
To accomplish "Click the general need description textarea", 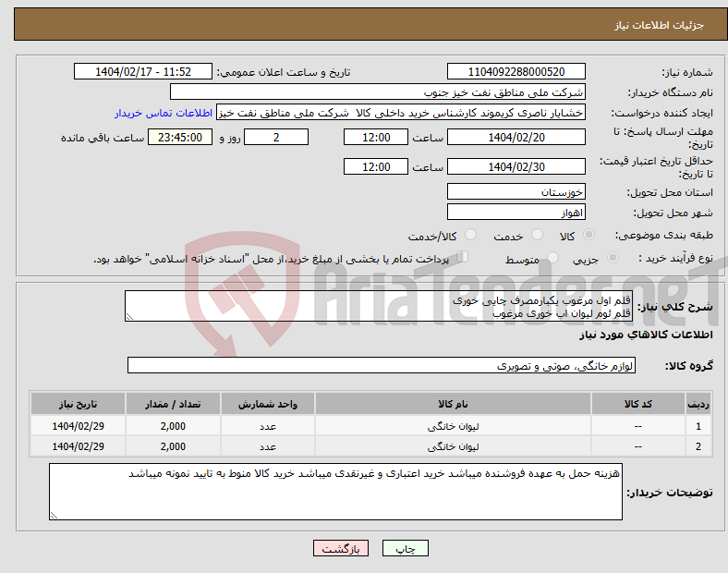I will pos(379,306).
